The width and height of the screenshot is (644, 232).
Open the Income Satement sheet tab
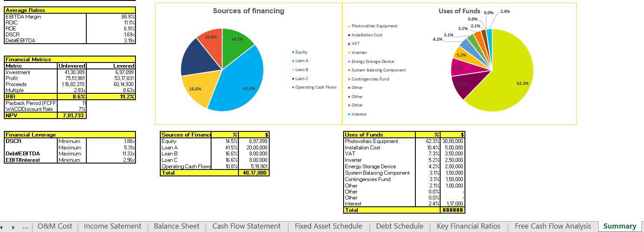tap(112, 226)
